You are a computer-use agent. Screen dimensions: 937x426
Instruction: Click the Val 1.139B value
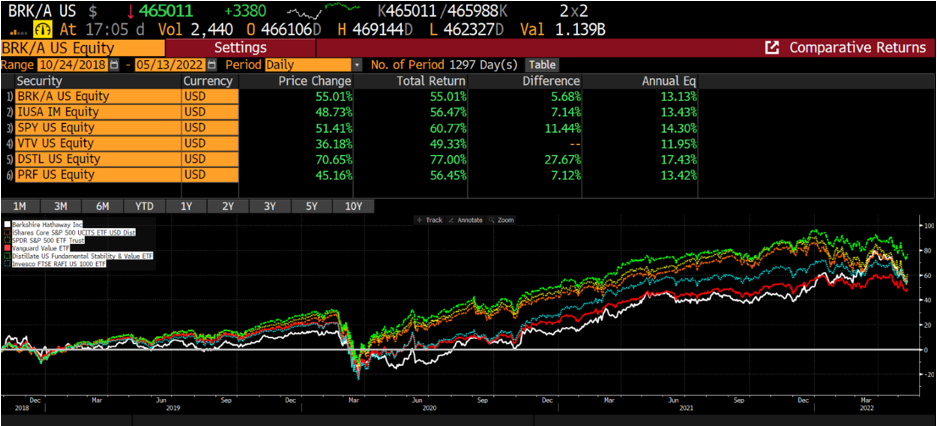click(x=581, y=29)
